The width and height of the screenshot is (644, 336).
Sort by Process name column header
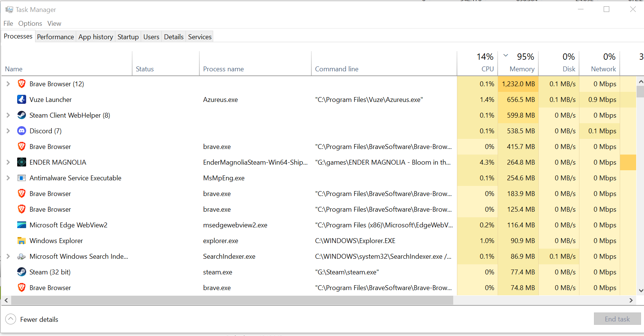point(255,63)
